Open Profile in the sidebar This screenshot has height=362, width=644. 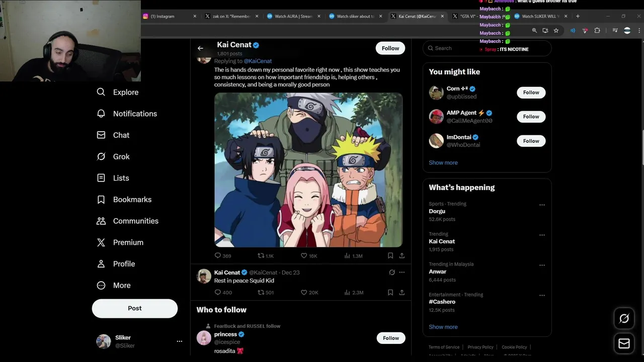coord(116,264)
